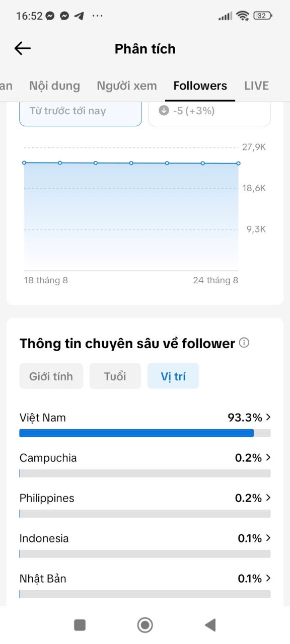Switch to the Nội dung tab
This screenshot has height=644, width=290.
(x=54, y=86)
